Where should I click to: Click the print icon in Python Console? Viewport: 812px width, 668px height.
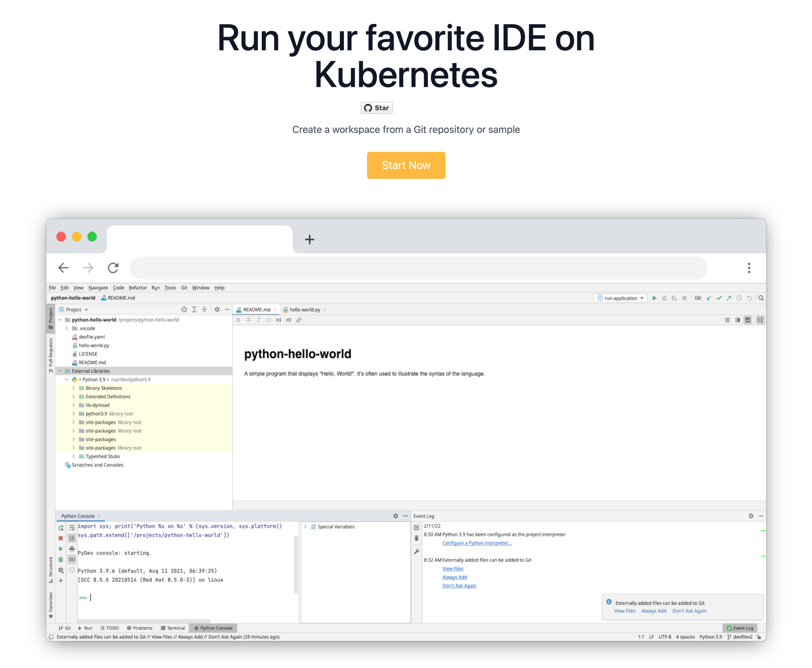(x=72, y=549)
